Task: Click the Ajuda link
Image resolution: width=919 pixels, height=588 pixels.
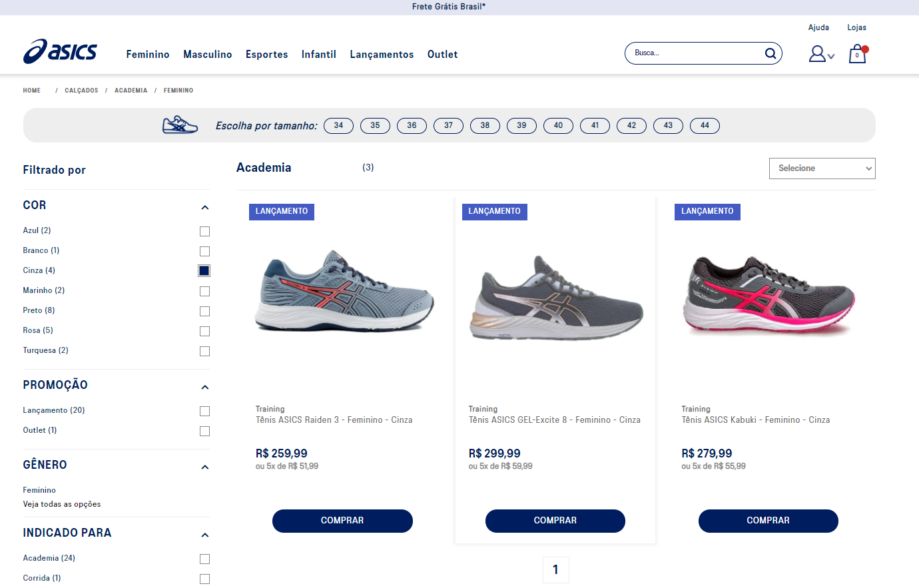Action: [818, 27]
